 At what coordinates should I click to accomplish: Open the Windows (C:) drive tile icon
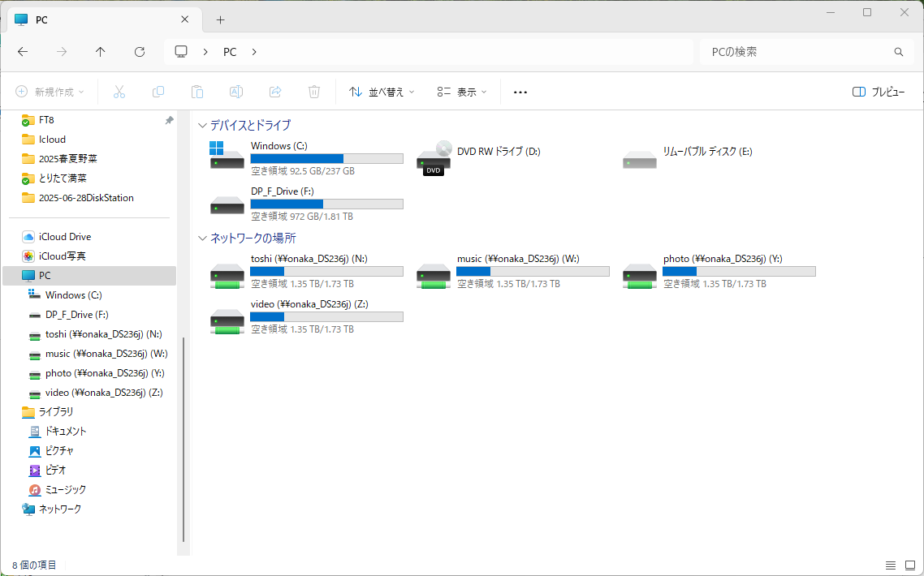(227, 156)
